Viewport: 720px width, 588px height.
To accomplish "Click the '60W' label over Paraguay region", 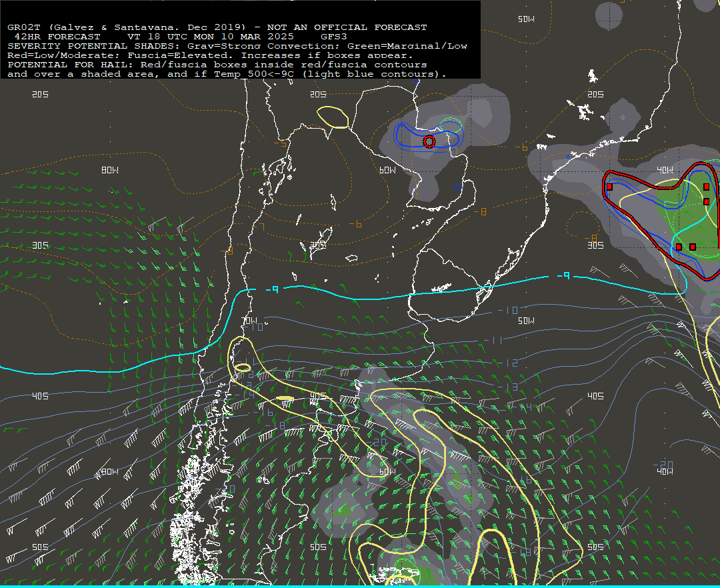I will click(x=387, y=170).
